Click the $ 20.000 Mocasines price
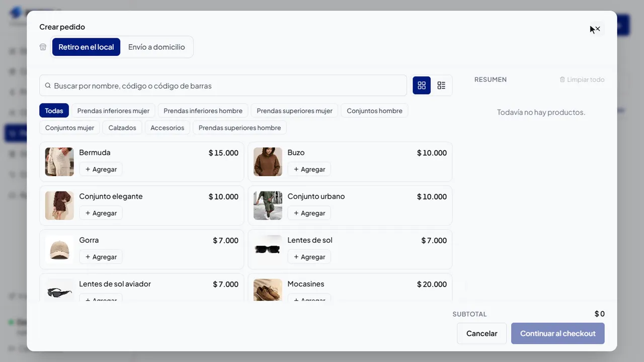 (x=432, y=284)
